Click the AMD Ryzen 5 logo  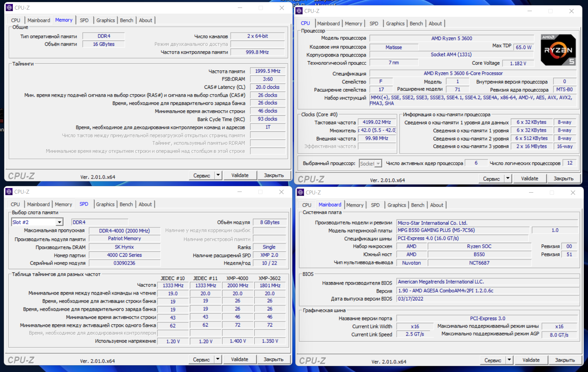(x=558, y=50)
